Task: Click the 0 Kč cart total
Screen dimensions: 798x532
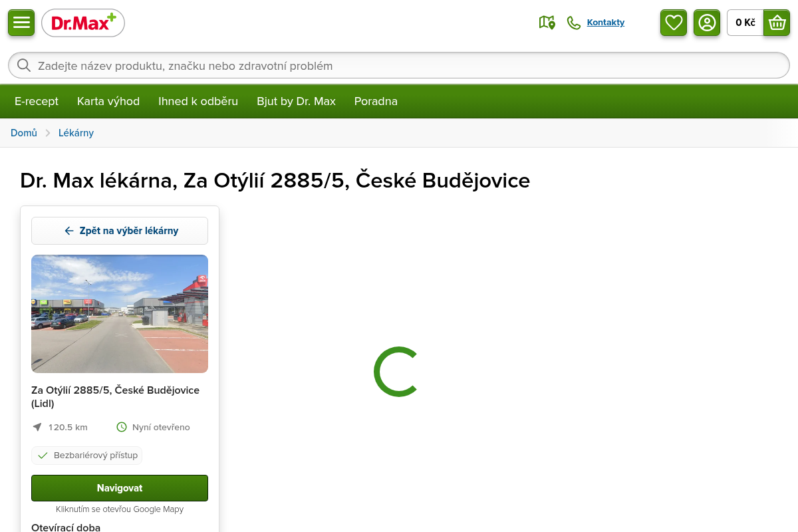Action: (745, 23)
